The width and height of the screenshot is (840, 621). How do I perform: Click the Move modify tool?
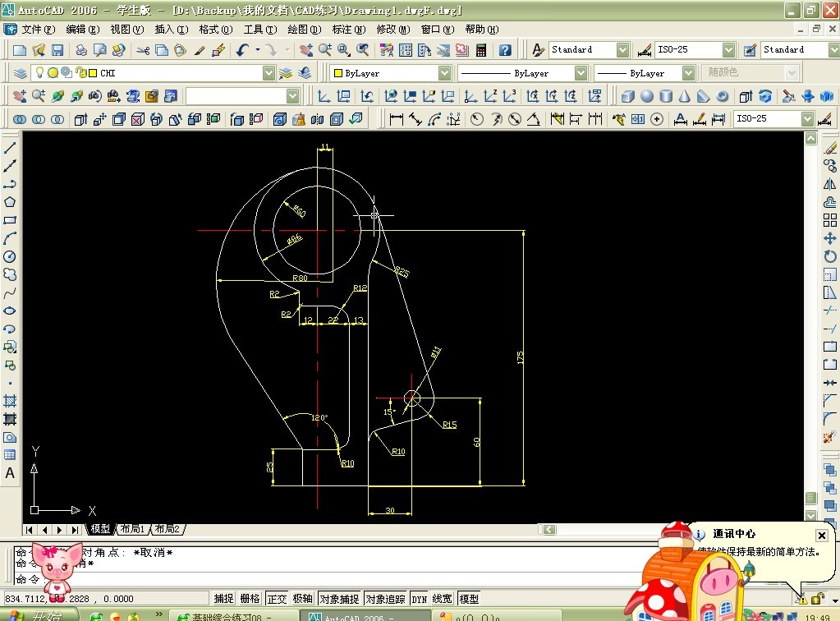click(x=830, y=238)
